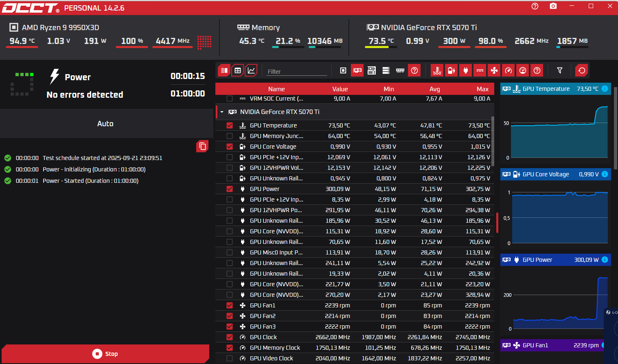Toggle the storage sensors filter icon

click(386, 70)
